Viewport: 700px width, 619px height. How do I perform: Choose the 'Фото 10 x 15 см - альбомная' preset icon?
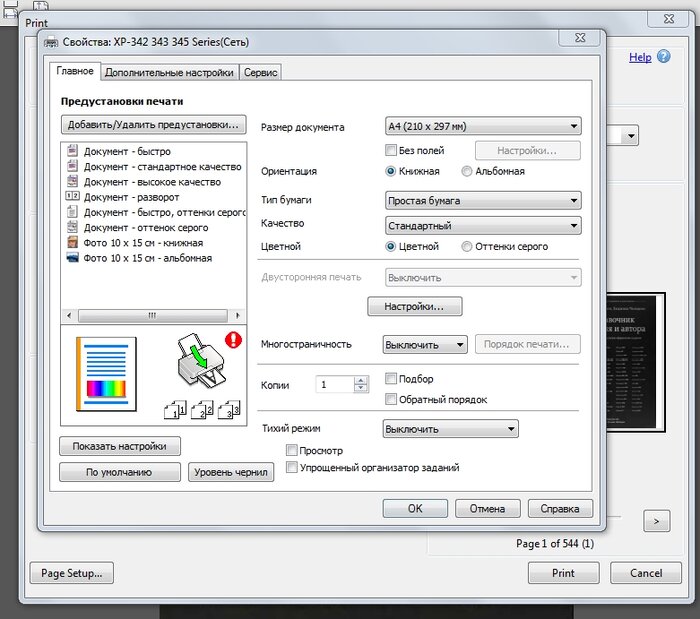click(x=72, y=258)
